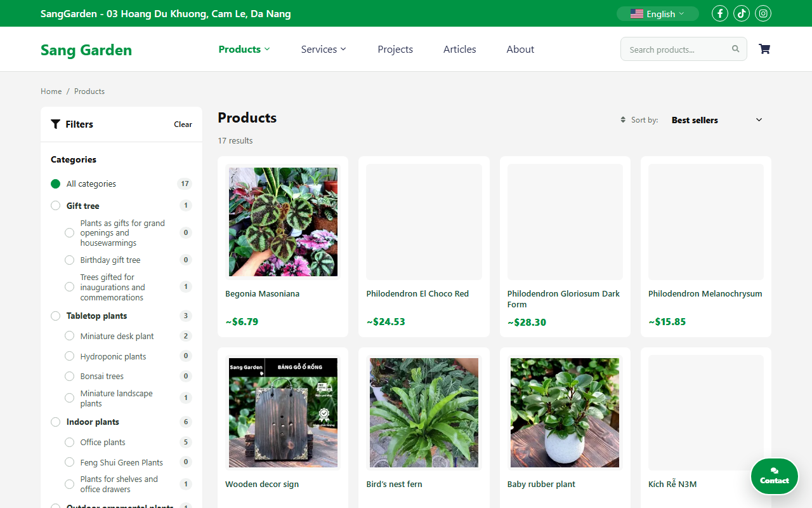Screen dimensions: 812x508
Task: Click the Sang Garden logo
Action: [86, 50]
